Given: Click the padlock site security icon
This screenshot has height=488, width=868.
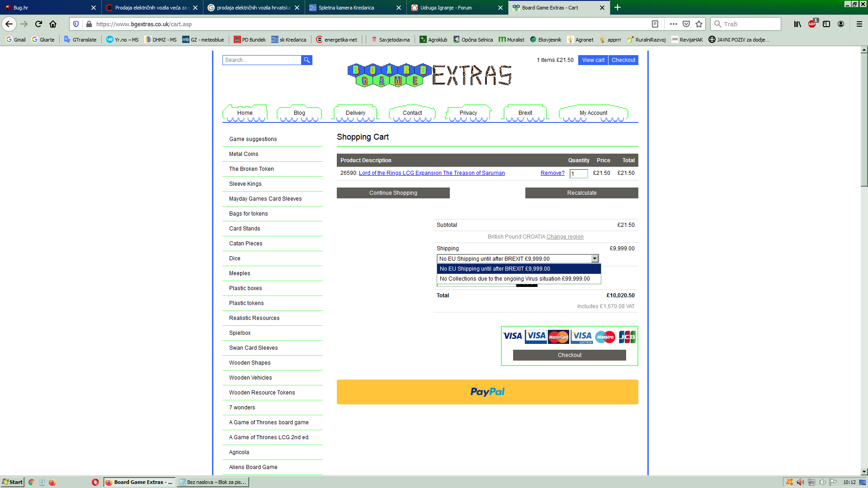Looking at the screenshot, I should [x=89, y=24].
